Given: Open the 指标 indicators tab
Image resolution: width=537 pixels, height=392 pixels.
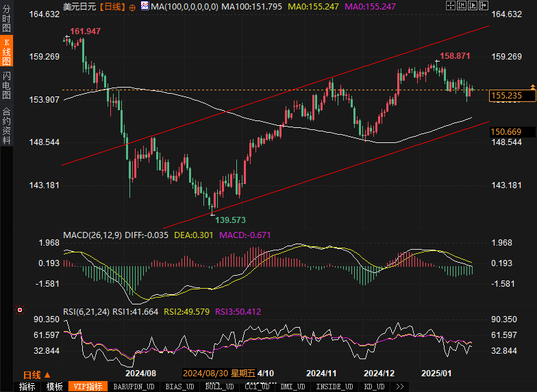Looking at the screenshot, I should 27,387.
